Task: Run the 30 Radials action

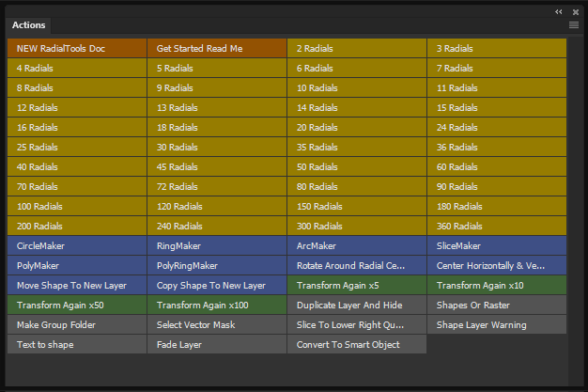Action: pyautogui.click(x=217, y=147)
